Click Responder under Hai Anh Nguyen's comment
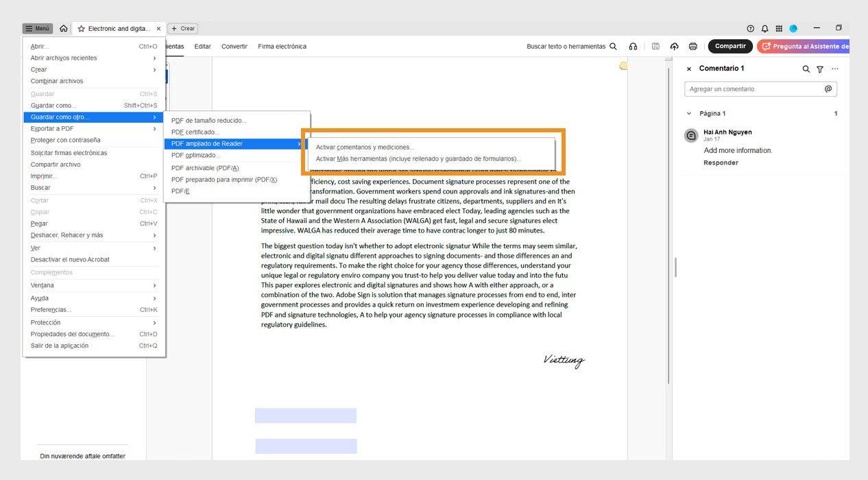Image resolution: width=868 pixels, height=480 pixels. point(721,163)
